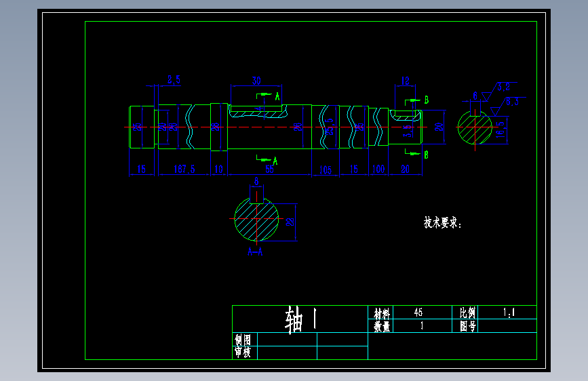
Task: Click the hatched A-A cross-section circle
Action: point(256,220)
